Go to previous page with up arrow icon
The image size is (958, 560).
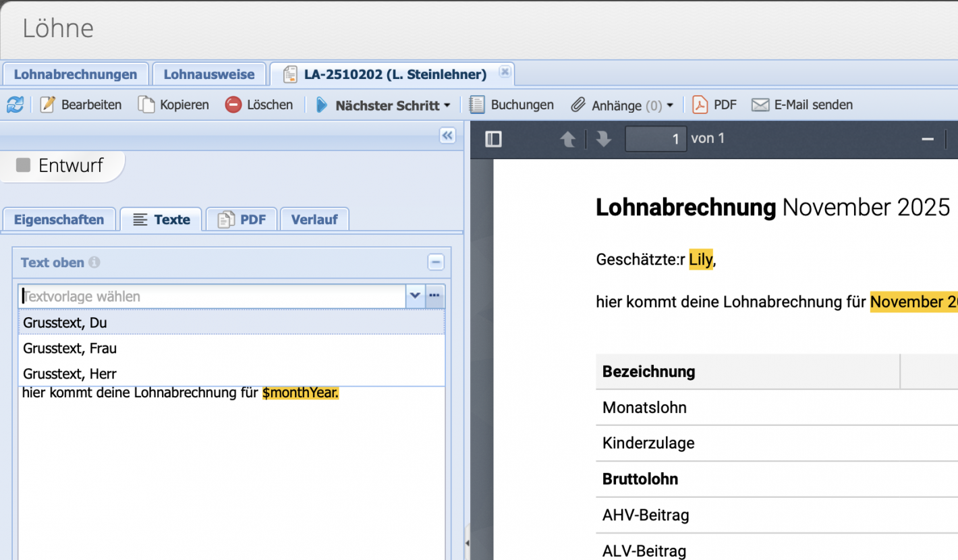pyautogui.click(x=569, y=138)
